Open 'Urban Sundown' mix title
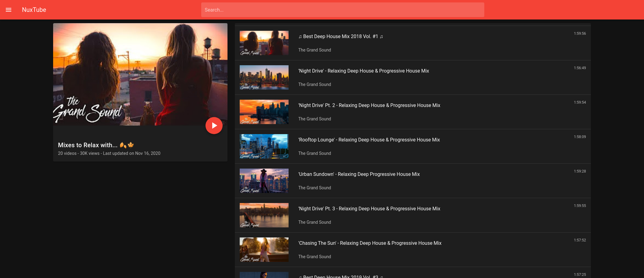Viewport: 644px width, 278px height. coord(359,174)
